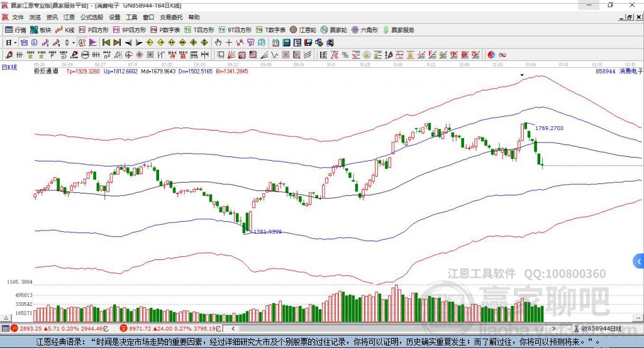Expand the candlestick style dropdown arrow
This screenshot has width=644, height=348.
pyautogui.click(x=74, y=43)
